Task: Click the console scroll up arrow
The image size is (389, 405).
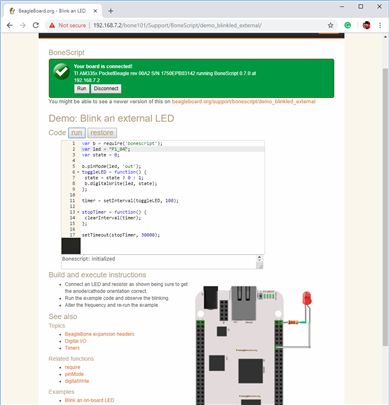Action: pyautogui.click(x=259, y=257)
